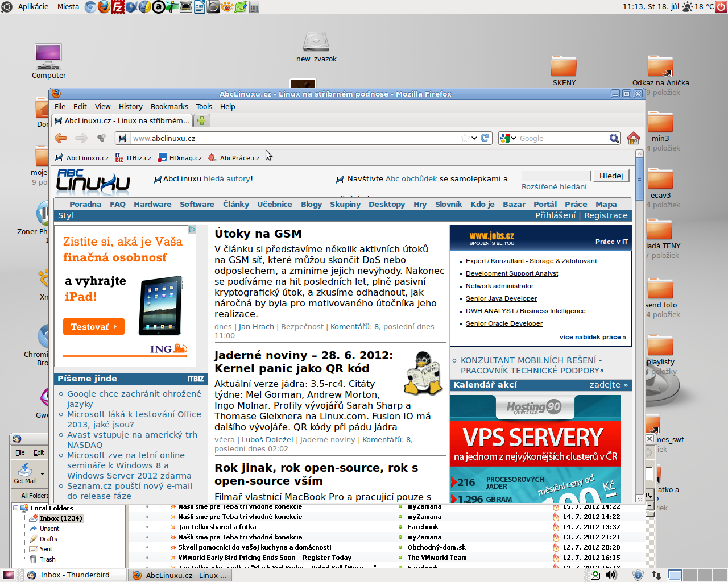The height and width of the screenshot is (582, 728).
Task: Open the Get Mail dropdown arrow in Thunderbird
Action: (x=42, y=473)
